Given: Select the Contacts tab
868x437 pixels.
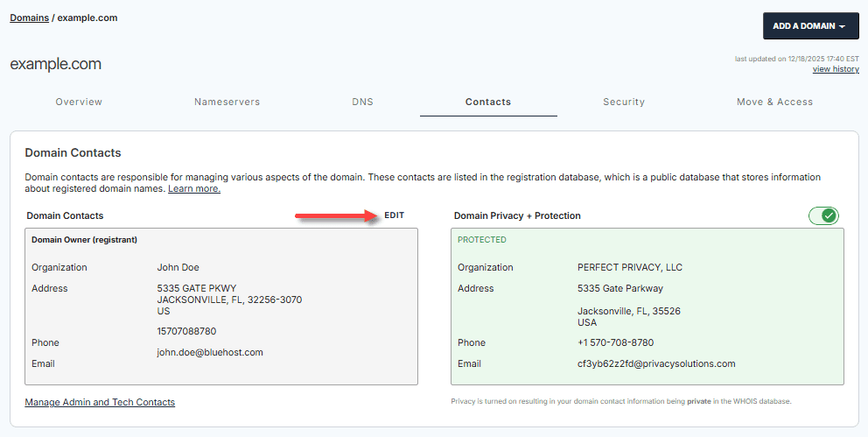Looking at the screenshot, I should click(488, 102).
